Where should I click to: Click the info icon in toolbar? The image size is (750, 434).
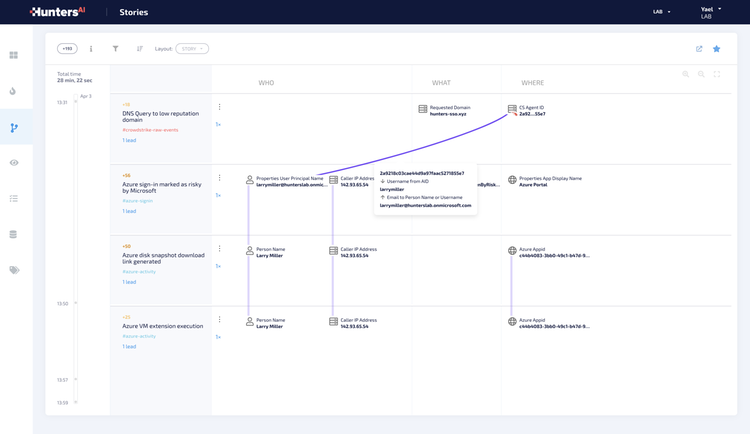pos(91,49)
